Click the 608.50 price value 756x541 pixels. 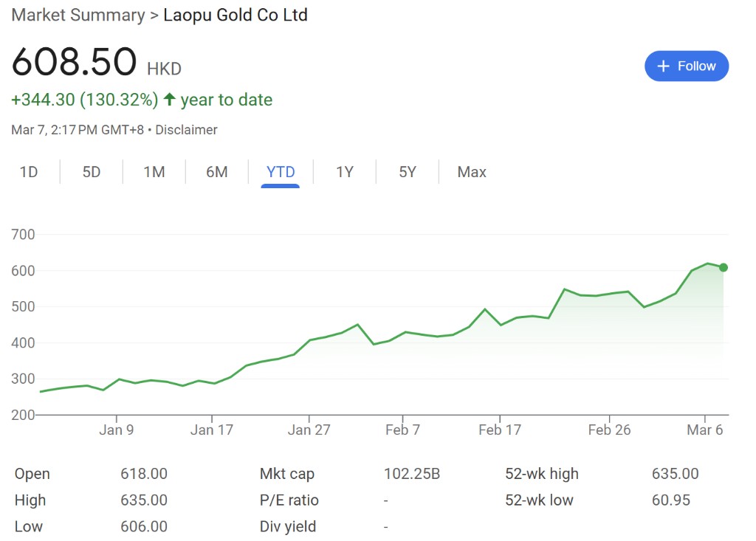tap(74, 62)
